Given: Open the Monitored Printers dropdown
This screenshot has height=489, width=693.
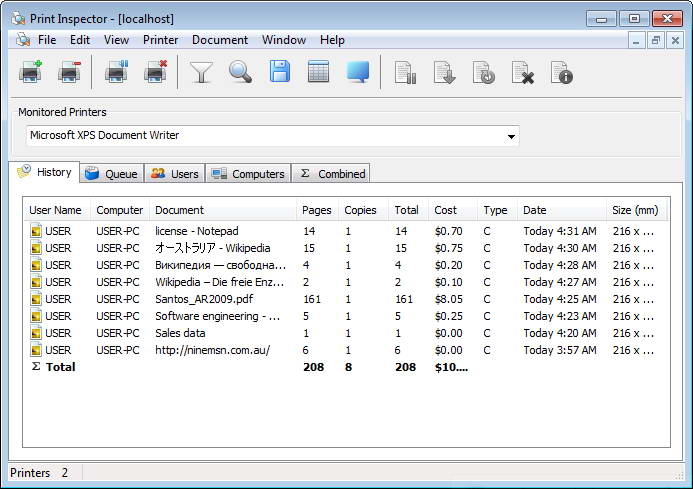Looking at the screenshot, I should pyautogui.click(x=511, y=136).
